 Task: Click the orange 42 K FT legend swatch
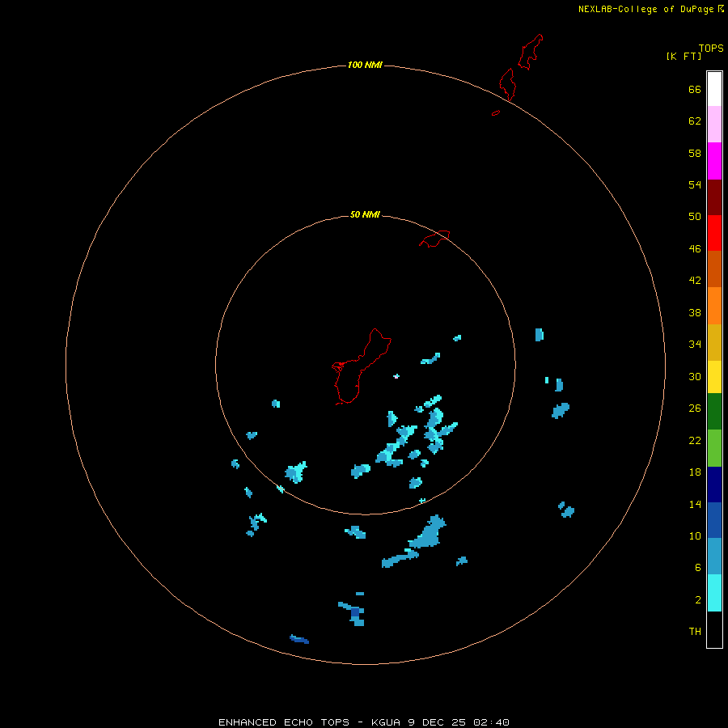tap(714, 306)
